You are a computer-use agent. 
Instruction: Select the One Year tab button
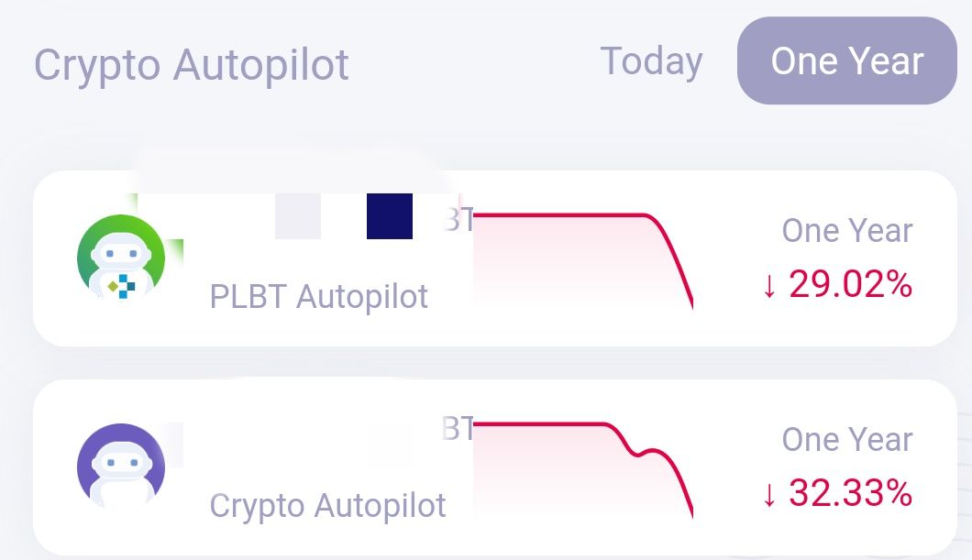tap(846, 60)
